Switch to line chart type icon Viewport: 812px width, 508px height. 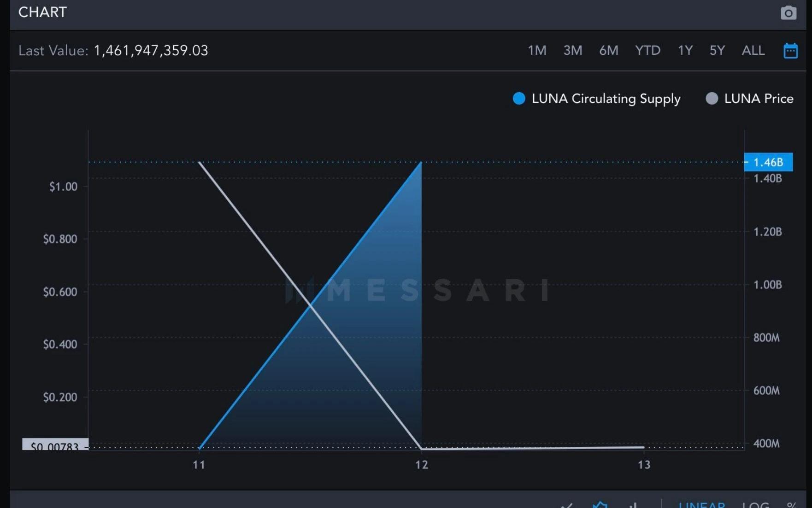(567, 505)
